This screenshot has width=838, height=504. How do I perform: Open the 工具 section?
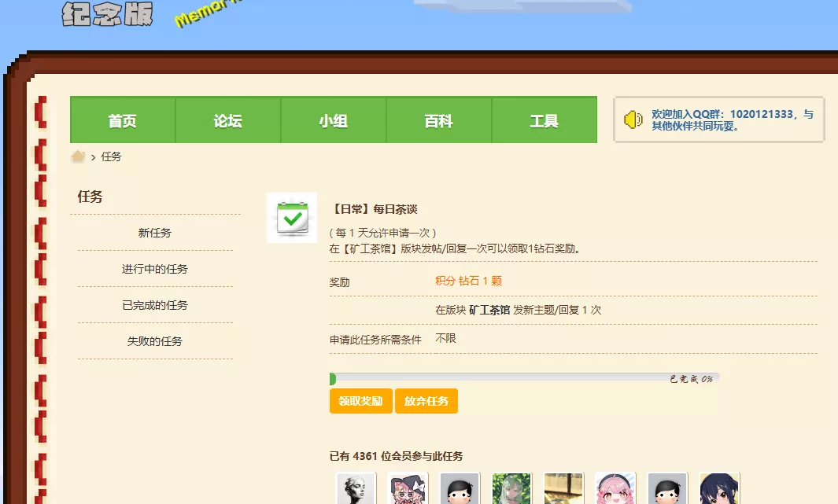545,120
